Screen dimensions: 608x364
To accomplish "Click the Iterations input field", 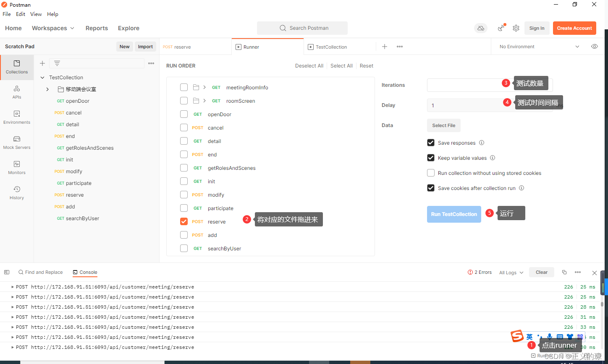I will click(490, 85).
